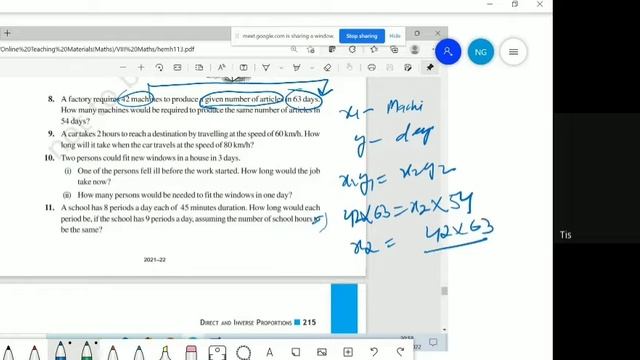640x360 pixels.
Task: Choose the lasso selection tool
Action: (x=243, y=352)
